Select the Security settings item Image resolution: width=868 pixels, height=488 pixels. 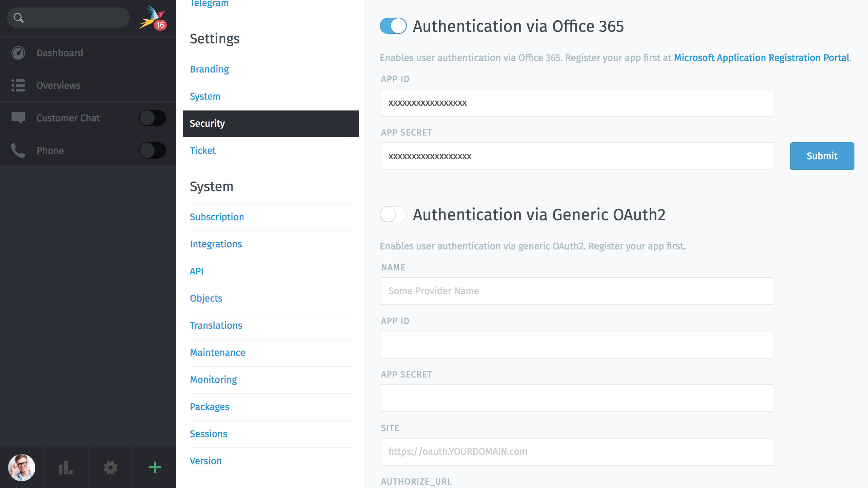click(x=271, y=124)
